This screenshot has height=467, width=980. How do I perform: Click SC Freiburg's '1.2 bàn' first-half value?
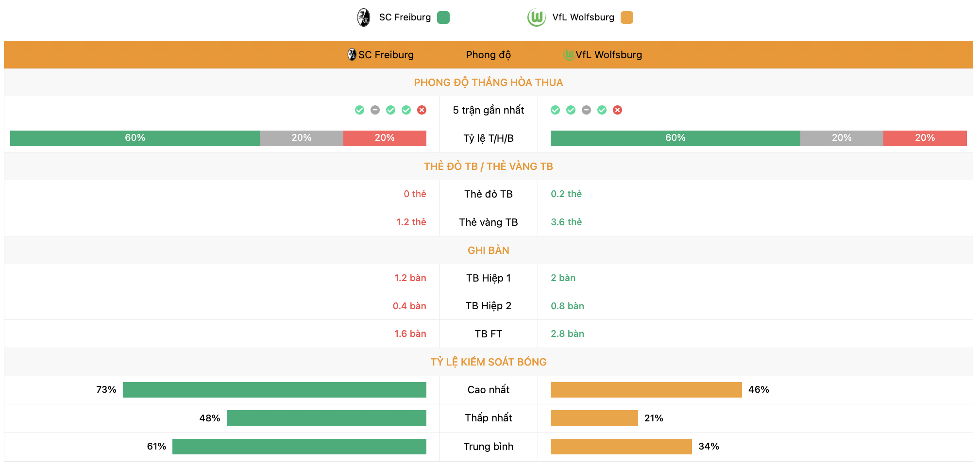click(x=410, y=278)
